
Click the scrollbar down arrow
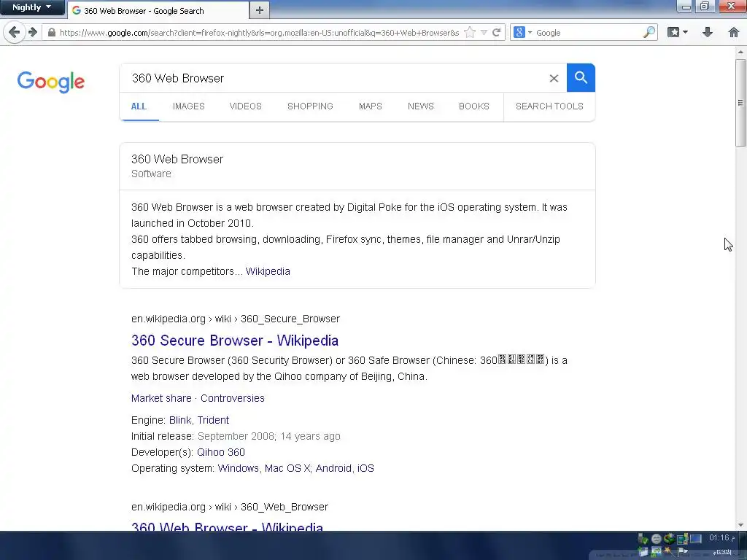[x=740, y=525]
